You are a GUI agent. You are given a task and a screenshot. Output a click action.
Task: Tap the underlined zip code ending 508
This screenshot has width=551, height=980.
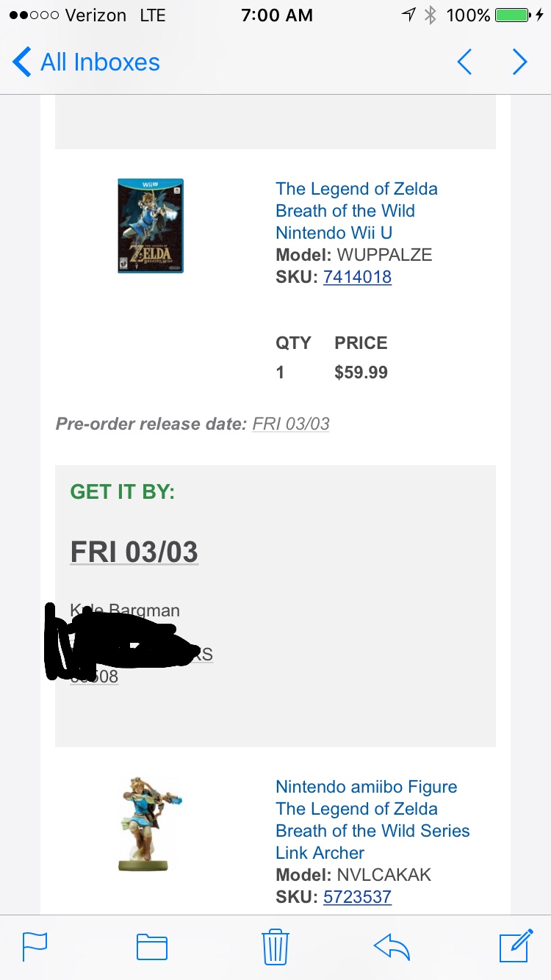(x=94, y=677)
